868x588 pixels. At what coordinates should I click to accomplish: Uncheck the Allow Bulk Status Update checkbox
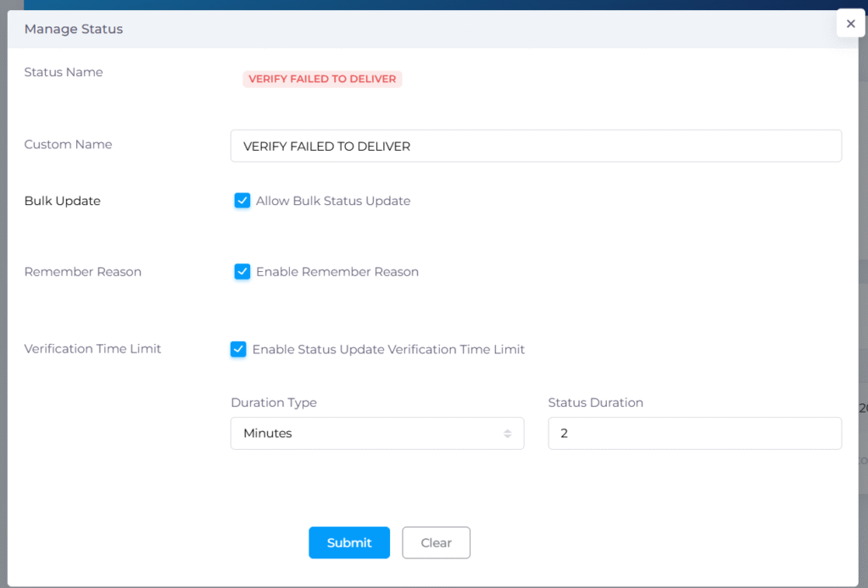coord(242,201)
